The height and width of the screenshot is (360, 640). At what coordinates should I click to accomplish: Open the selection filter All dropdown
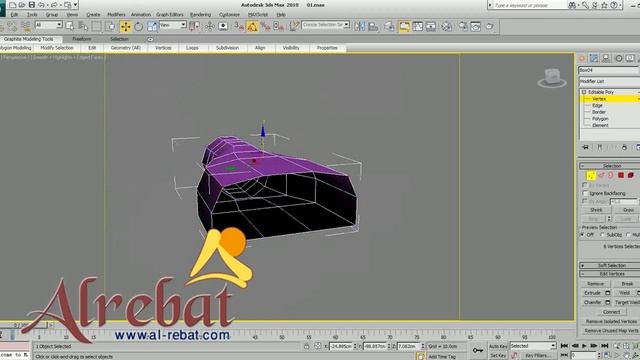click(49, 25)
